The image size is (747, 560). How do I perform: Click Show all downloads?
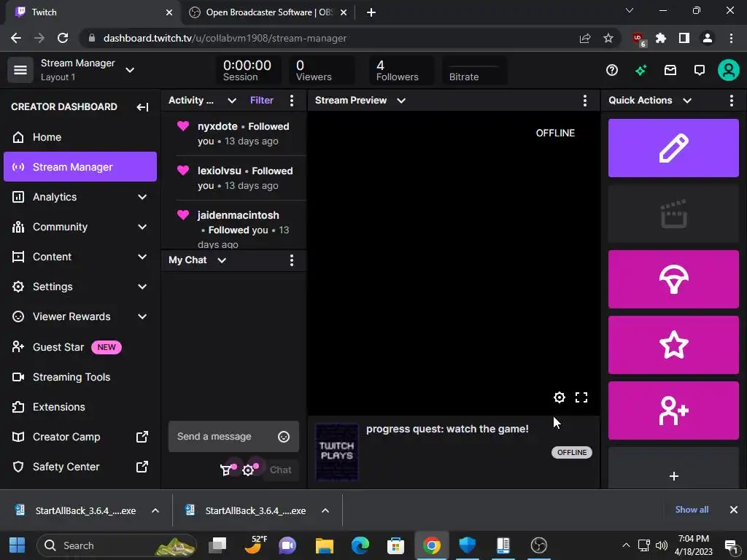(x=692, y=510)
